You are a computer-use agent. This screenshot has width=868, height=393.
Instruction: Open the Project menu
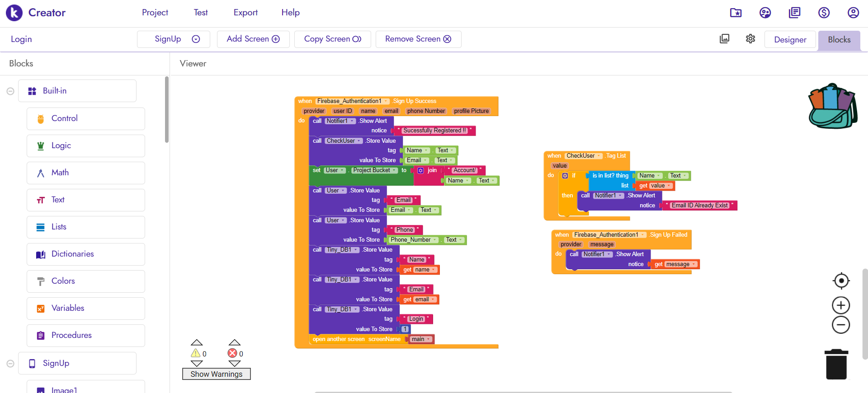[155, 13]
